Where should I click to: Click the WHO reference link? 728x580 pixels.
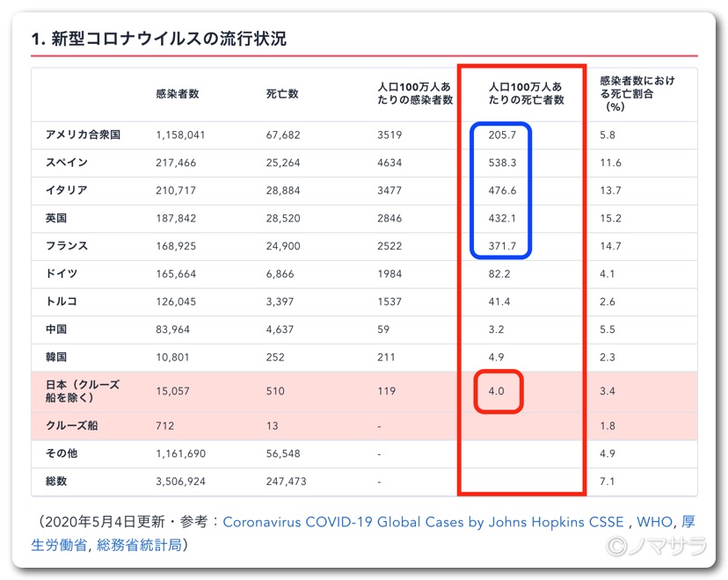(653, 522)
